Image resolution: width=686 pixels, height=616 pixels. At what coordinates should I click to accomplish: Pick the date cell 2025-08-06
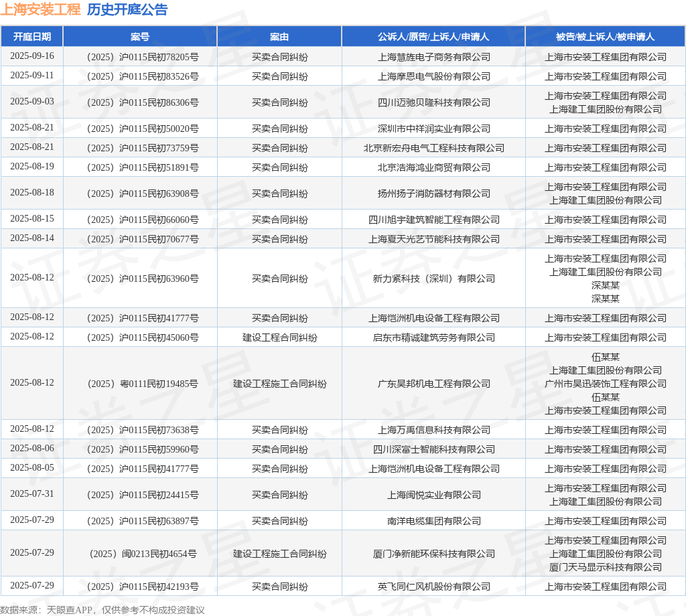[32, 449]
